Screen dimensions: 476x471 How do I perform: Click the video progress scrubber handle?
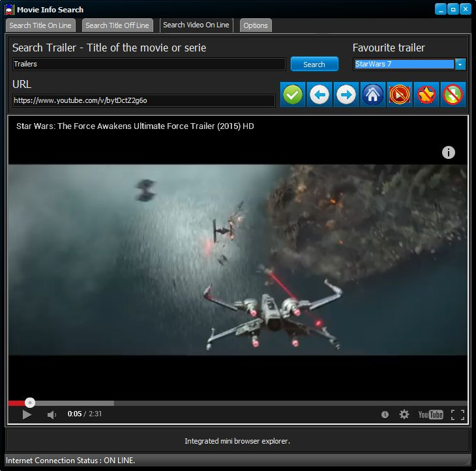point(30,403)
